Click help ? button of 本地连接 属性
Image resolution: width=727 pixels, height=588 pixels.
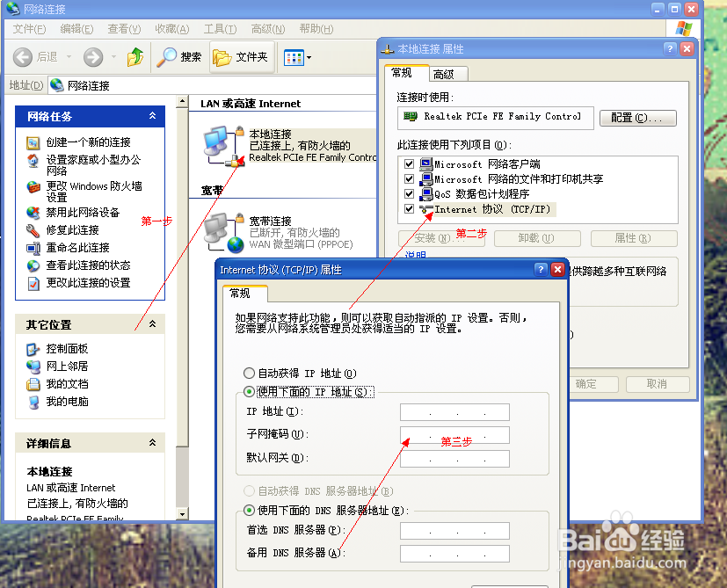[670, 48]
